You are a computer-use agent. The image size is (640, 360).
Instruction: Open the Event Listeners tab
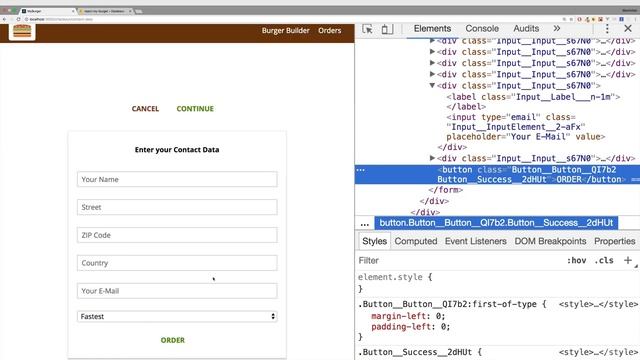[x=476, y=241]
